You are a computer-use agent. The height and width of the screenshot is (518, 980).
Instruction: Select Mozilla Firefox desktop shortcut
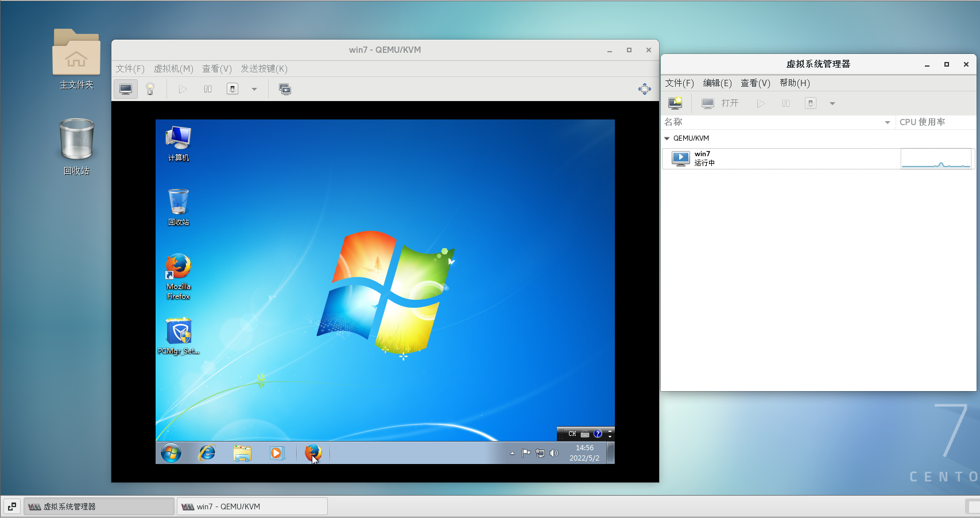pyautogui.click(x=179, y=277)
